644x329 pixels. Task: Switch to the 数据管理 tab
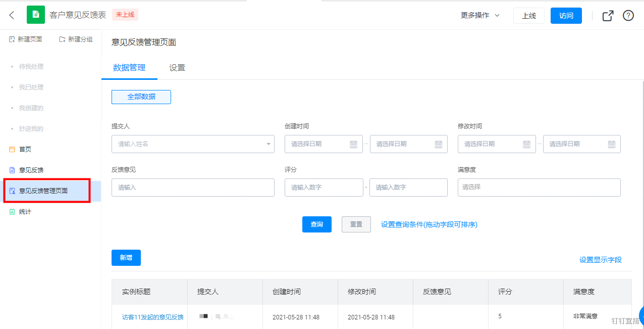tap(129, 68)
